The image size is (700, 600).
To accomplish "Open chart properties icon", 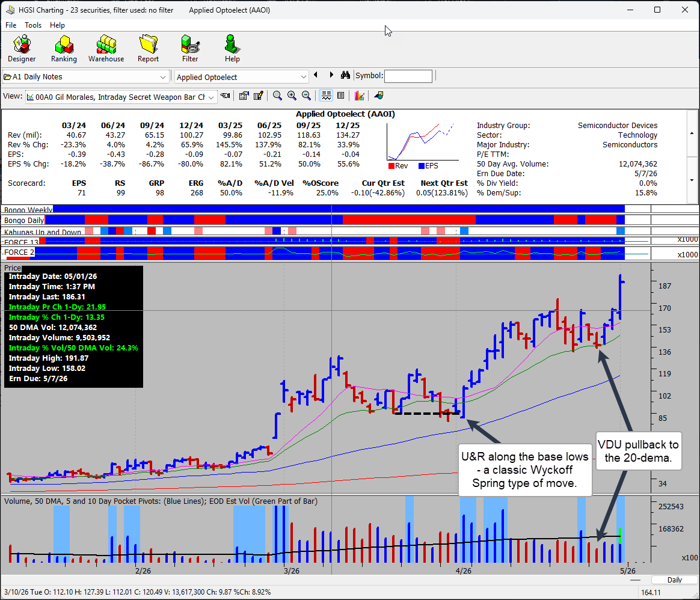I will (244, 96).
